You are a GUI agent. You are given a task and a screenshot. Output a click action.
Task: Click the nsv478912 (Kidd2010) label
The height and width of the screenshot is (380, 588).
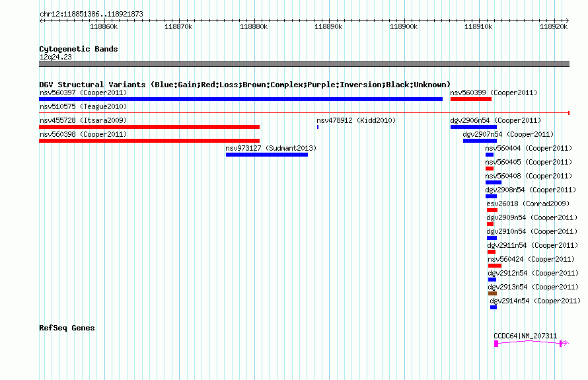pos(356,120)
